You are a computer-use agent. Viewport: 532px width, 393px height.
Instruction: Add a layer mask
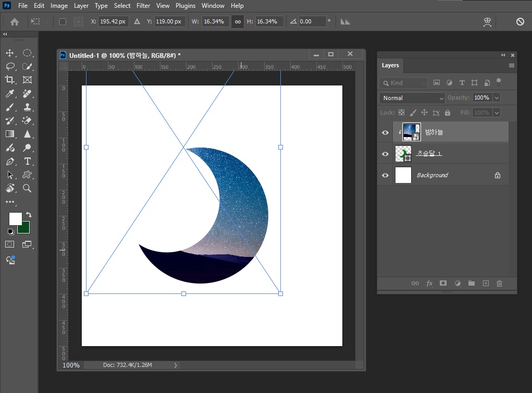[x=443, y=283]
